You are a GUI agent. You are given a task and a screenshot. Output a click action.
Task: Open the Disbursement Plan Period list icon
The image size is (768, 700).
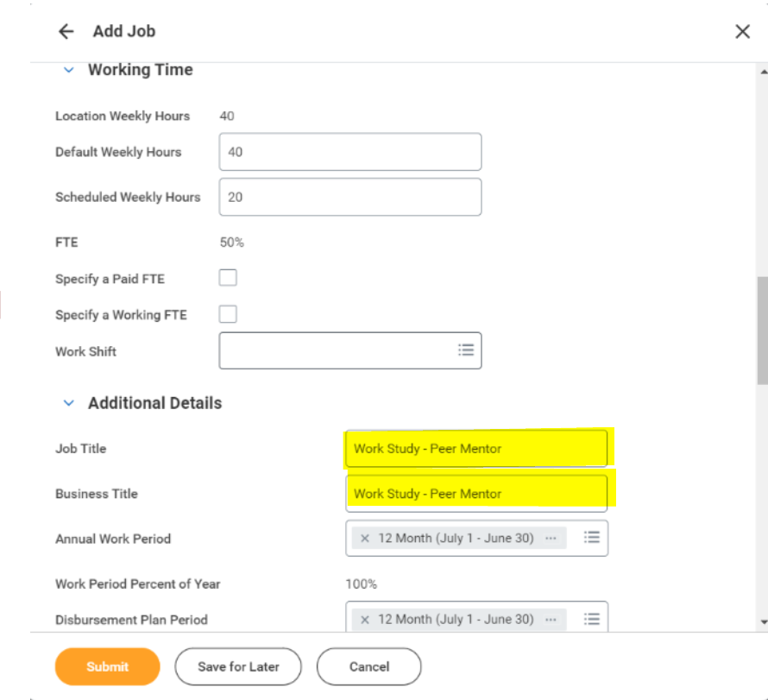591,619
